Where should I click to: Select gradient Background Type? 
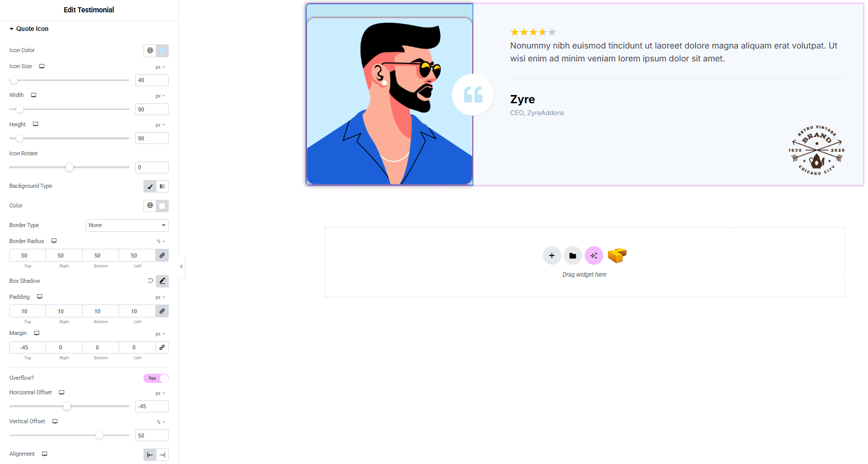(x=162, y=186)
